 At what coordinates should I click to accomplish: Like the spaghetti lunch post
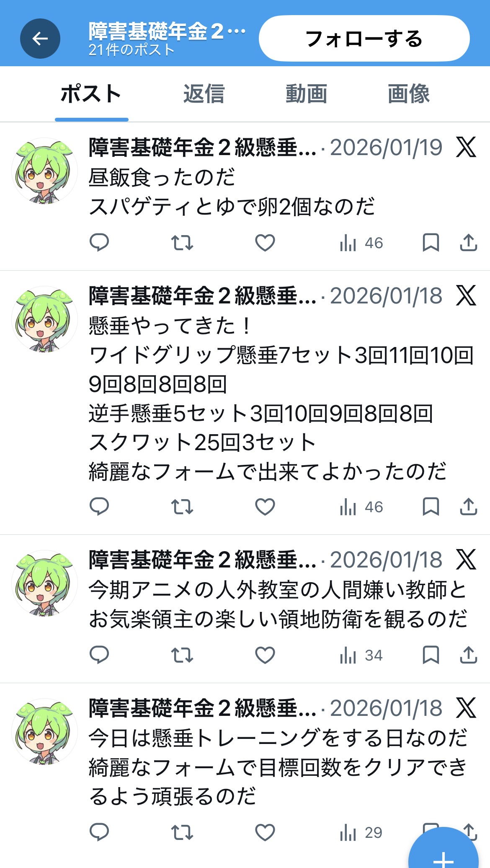point(265,243)
